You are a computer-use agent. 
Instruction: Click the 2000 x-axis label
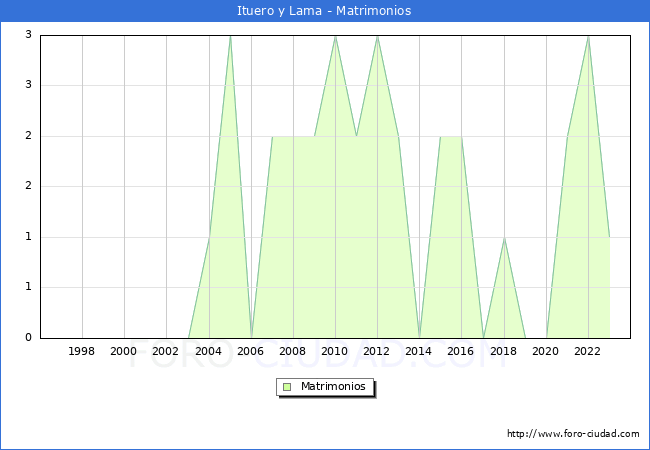(123, 351)
